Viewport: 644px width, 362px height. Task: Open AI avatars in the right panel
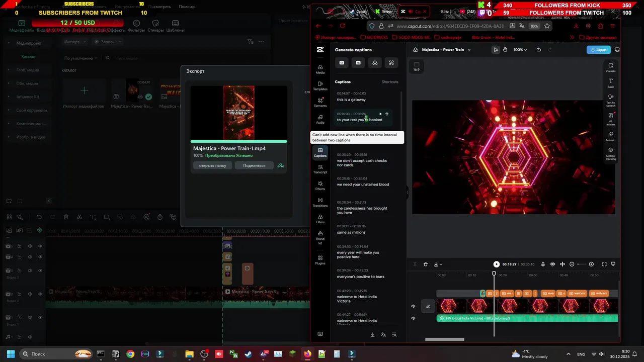click(611, 119)
